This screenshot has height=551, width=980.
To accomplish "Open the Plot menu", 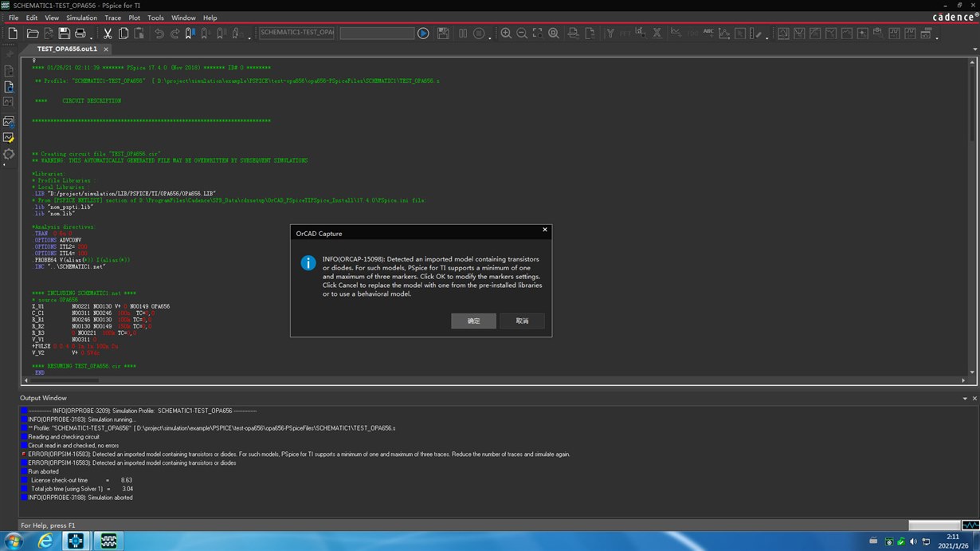I will click(x=134, y=18).
